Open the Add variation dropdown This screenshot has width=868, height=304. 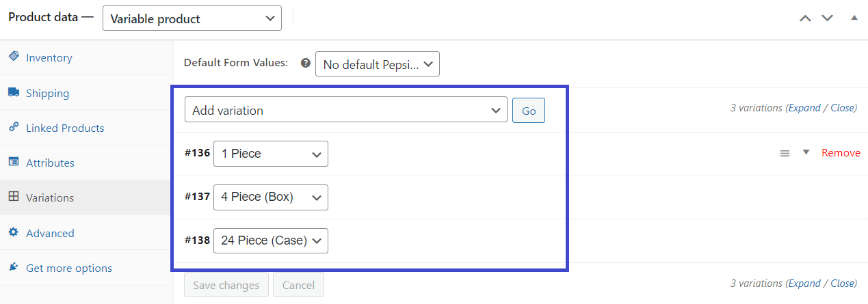346,110
